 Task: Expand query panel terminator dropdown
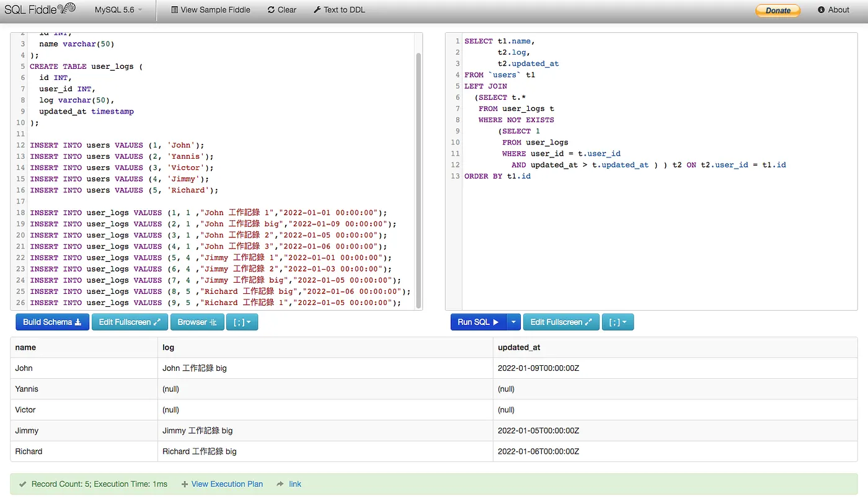(x=618, y=322)
